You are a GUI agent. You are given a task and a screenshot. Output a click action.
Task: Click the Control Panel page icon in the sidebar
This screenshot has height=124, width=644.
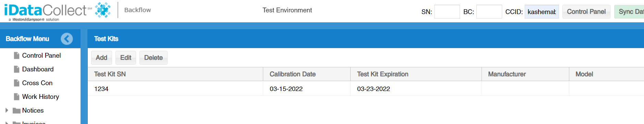click(x=16, y=56)
